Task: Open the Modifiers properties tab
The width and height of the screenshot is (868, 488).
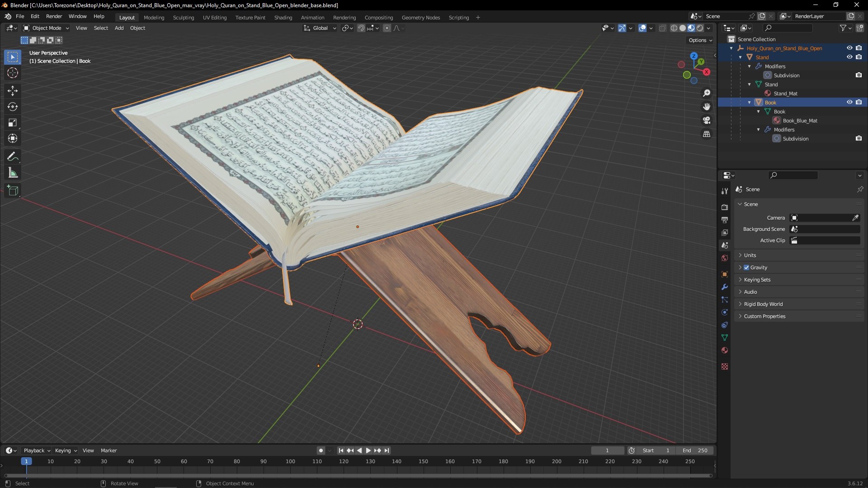Action: (x=725, y=287)
